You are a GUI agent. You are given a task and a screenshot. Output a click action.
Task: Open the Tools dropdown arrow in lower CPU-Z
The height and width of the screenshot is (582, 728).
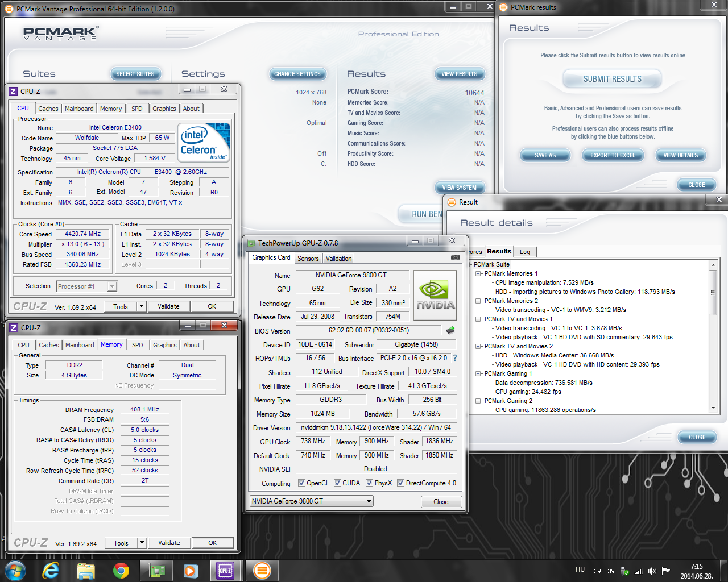pos(142,543)
